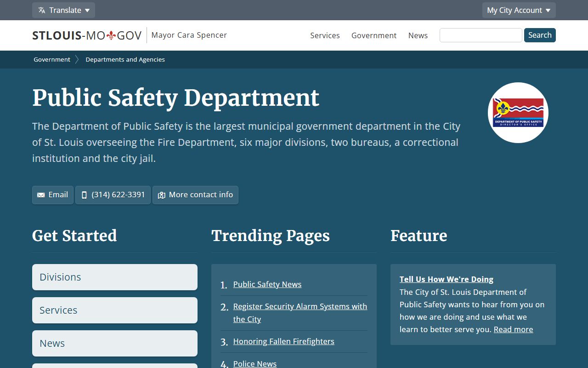Follow Departments and Agencies breadcrumb
588x368 pixels.
click(125, 59)
